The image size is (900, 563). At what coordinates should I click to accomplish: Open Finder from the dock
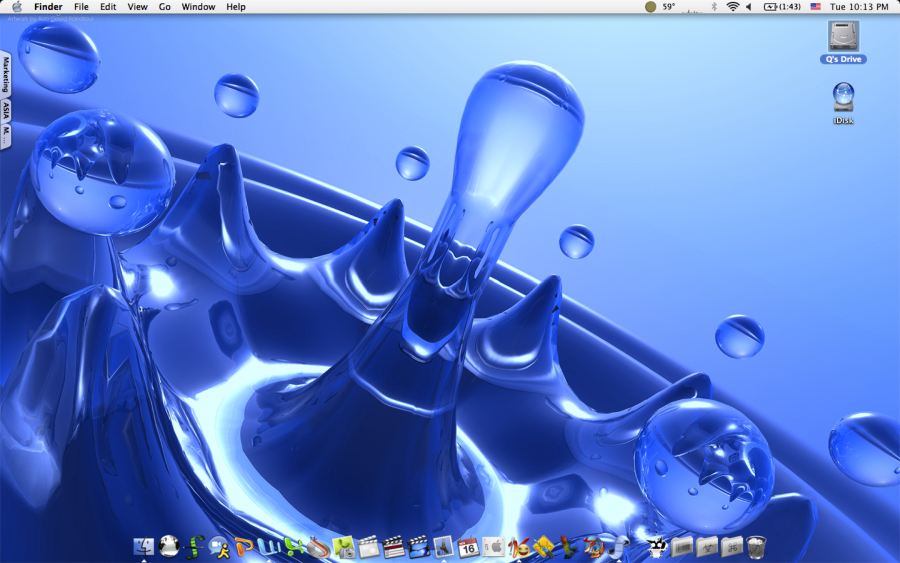(x=144, y=546)
